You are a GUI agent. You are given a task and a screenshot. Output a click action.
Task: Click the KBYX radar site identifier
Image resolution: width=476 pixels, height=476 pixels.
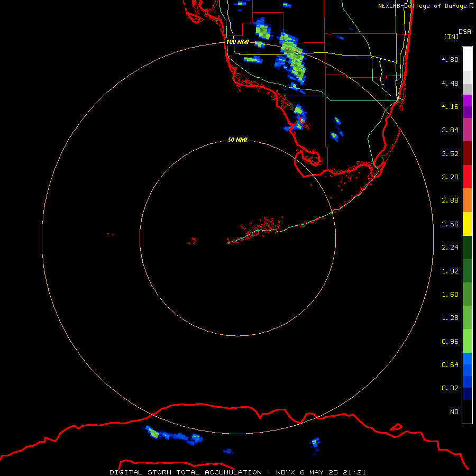click(x=286, y=472)
